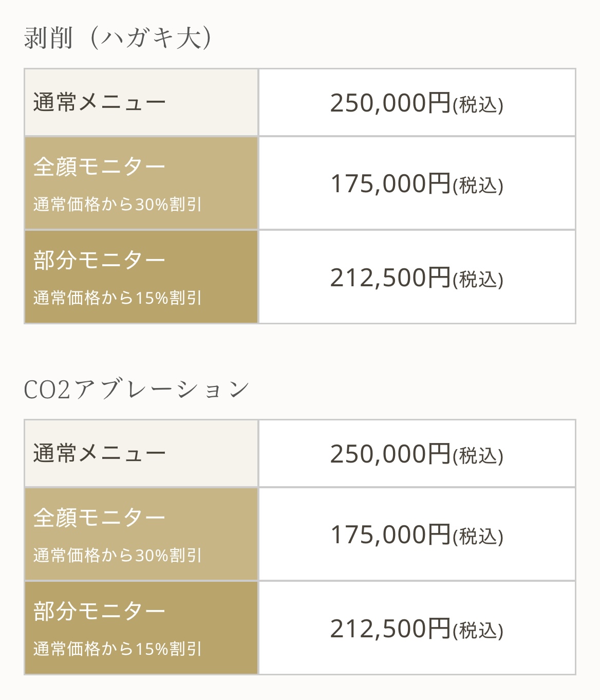Click 250,000円 price in CO2アブレーション table
Viewport: 600px width, 700px height.
click(x=390, y=454)
